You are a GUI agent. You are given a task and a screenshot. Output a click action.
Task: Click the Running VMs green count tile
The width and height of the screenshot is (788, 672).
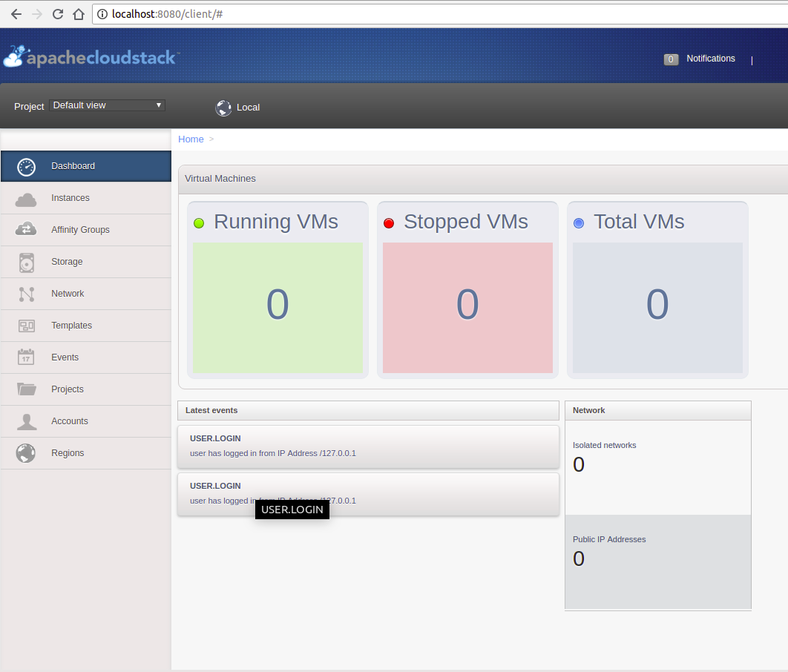point(278,308)
